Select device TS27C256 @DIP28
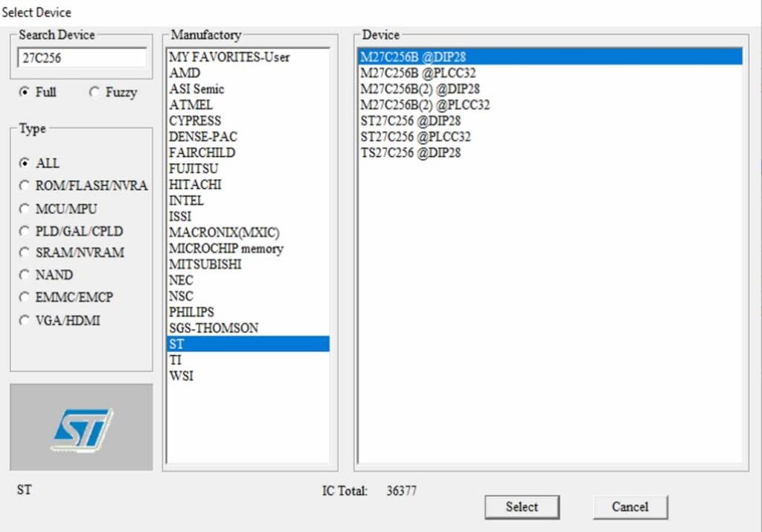 coord(550,153)
